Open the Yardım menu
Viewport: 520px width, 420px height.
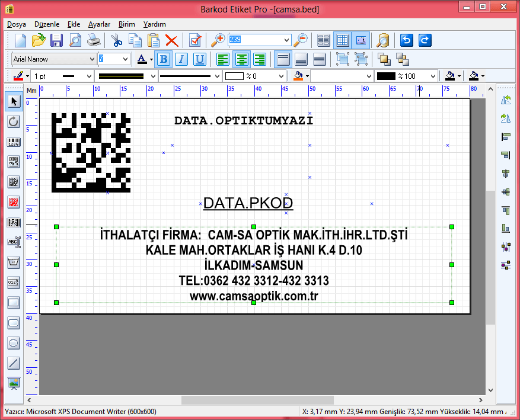click(155, 24)
